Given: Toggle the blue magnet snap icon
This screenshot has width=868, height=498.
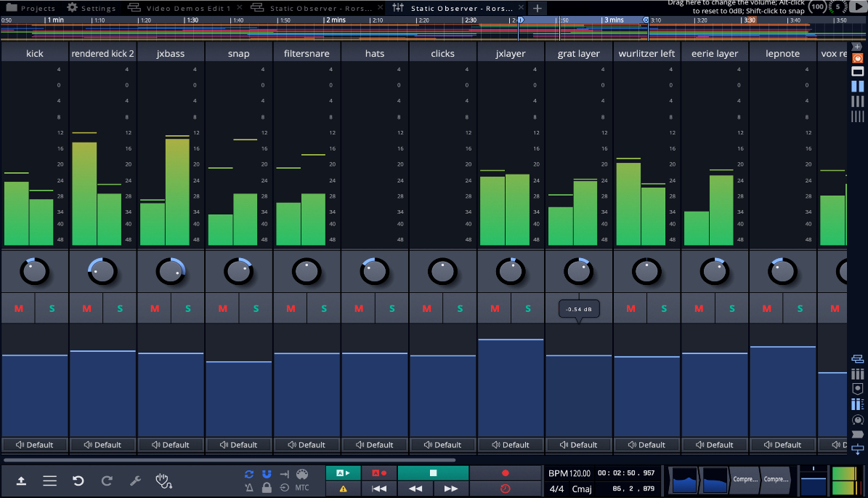Looking at the screenshot, I should point(267,474).
